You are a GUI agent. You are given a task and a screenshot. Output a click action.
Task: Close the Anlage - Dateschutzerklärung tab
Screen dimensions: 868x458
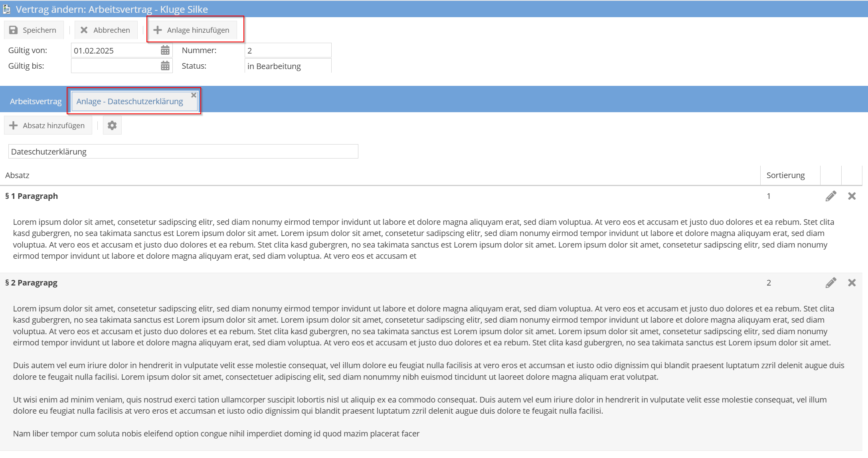[194, 95]
